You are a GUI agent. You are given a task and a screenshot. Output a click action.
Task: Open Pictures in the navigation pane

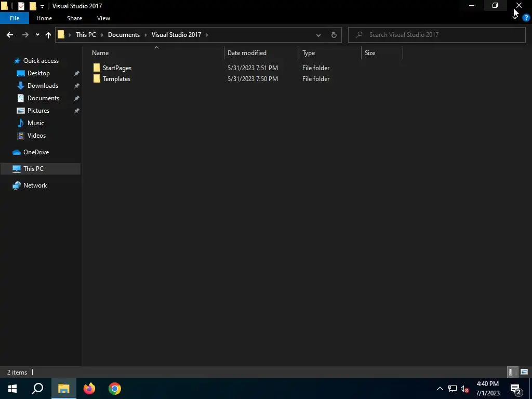pyautogui.click(x=38, y=111)
